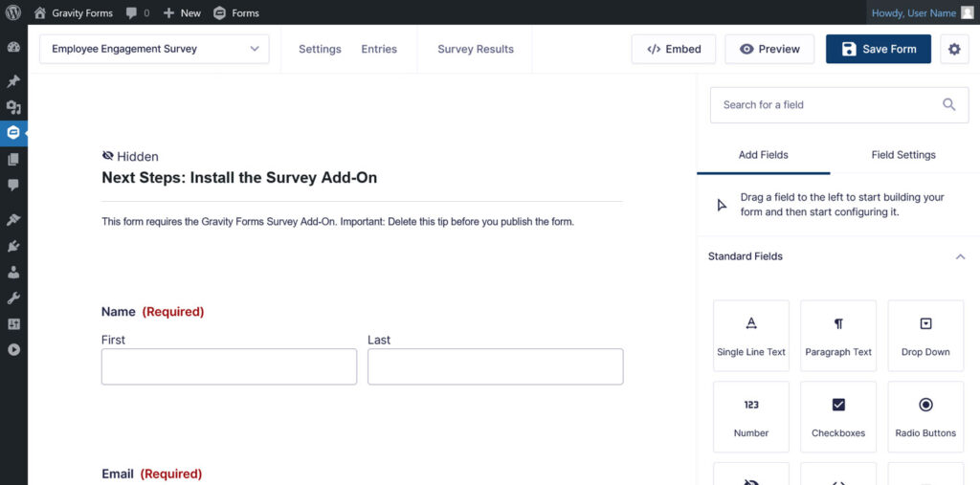Click the Save Form button

[x=879, y=49]
